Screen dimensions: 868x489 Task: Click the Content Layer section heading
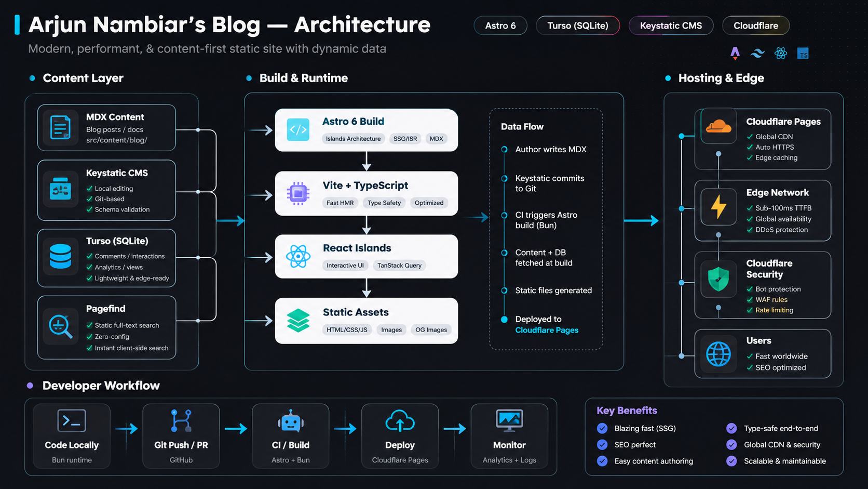click(x=83, y=78)
